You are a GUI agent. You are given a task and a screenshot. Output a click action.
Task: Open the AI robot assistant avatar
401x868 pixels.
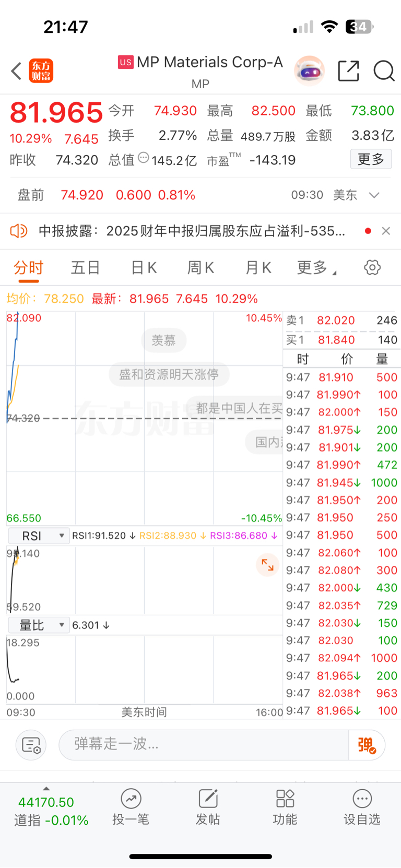pyautogui.click(x=309, y=70)
